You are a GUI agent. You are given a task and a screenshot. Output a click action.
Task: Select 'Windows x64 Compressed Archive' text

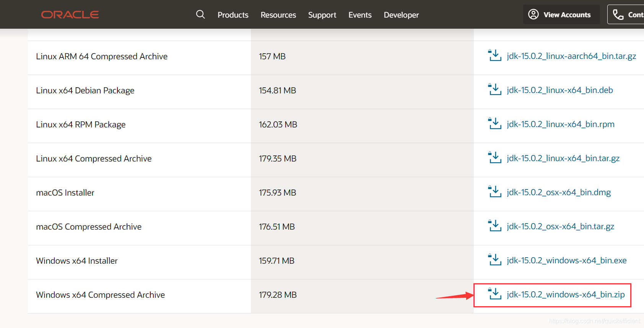(101, 295)
